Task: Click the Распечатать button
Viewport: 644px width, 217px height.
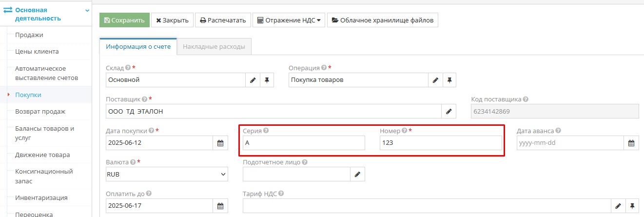Action: [223, 20]
